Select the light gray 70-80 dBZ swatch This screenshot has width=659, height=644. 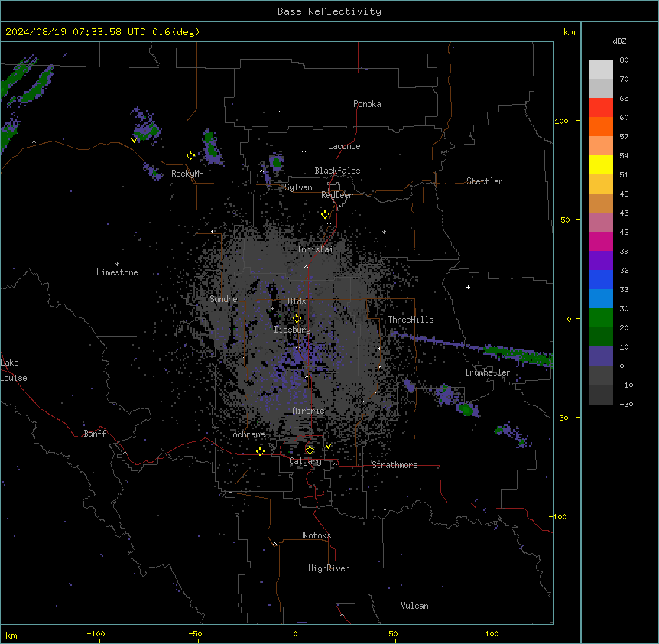coord(601,70)
